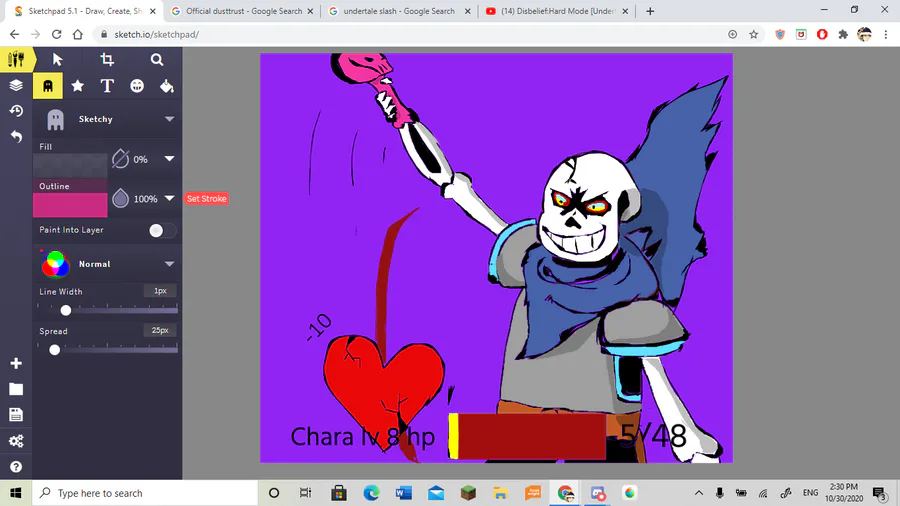Switch to undertale slash Google Search tab
900x506 pixels.
point(399,11)
